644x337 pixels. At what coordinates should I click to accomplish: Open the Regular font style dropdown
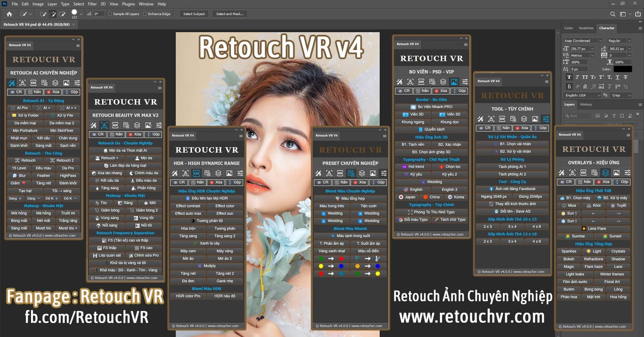pyautogui.click(x=619, y=41)
